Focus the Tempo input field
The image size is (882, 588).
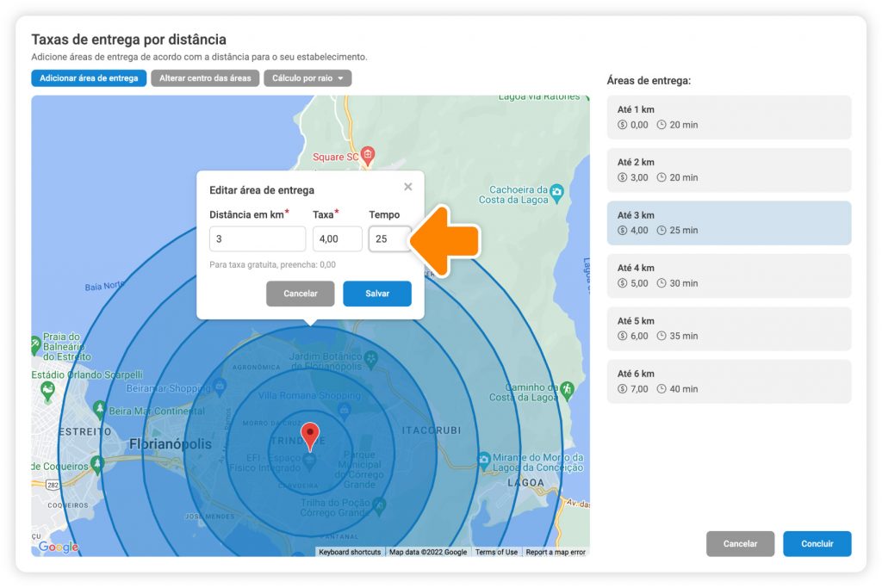390,239
